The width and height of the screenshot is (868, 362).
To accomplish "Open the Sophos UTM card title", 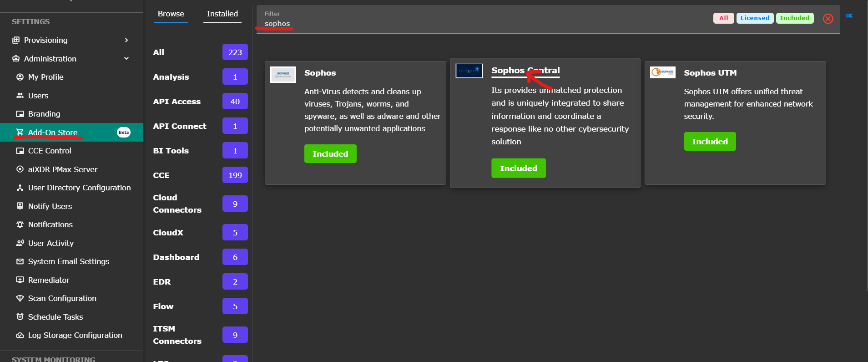I will click(x=710, y=73).
